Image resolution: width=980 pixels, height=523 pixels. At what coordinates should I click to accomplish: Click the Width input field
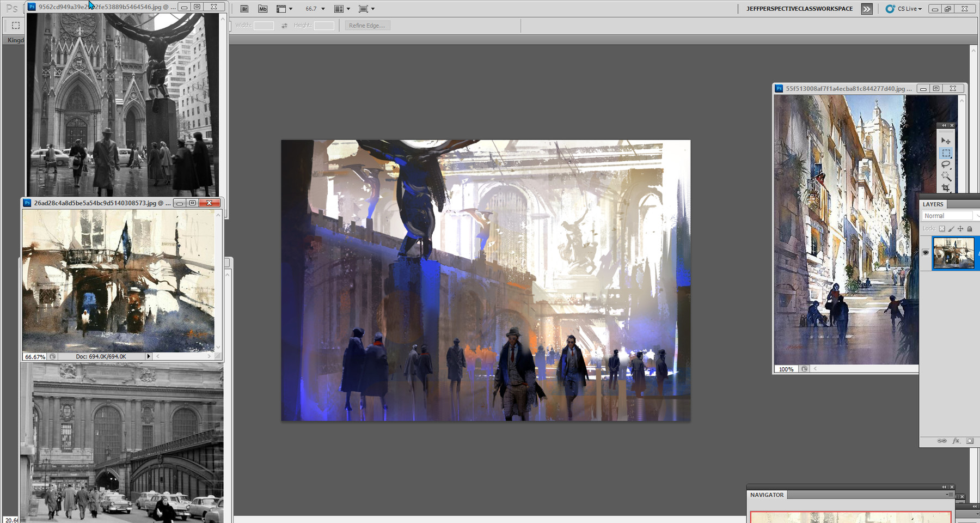pyautogui.click(x=264, y=26)
